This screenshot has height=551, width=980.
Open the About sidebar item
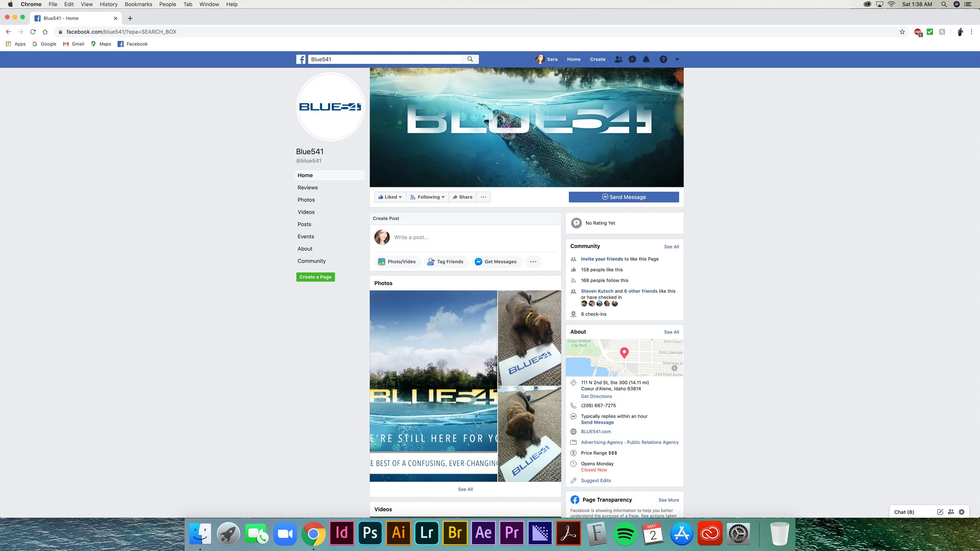click(305, 249)
